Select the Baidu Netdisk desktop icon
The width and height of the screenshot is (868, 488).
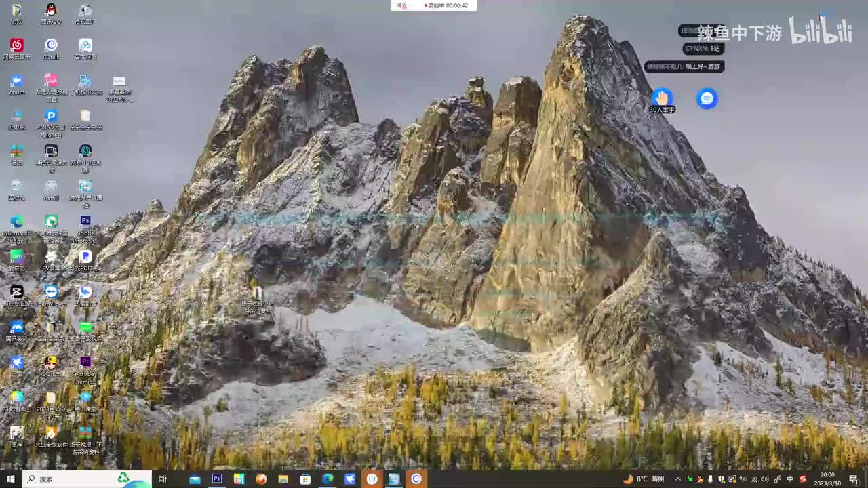click(x=85, y=49)
